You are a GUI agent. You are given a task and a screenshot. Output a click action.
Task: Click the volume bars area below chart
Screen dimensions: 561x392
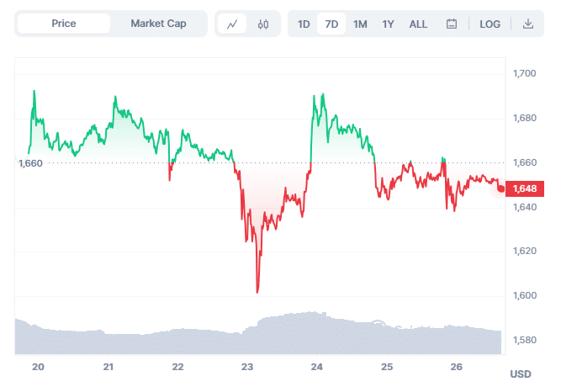pos(252,336)
